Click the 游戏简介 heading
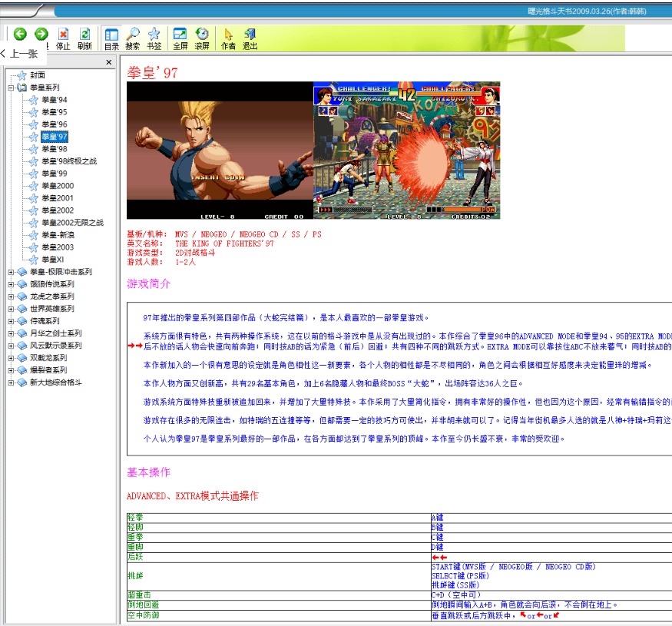672x626 pixels. coord(149,284)
